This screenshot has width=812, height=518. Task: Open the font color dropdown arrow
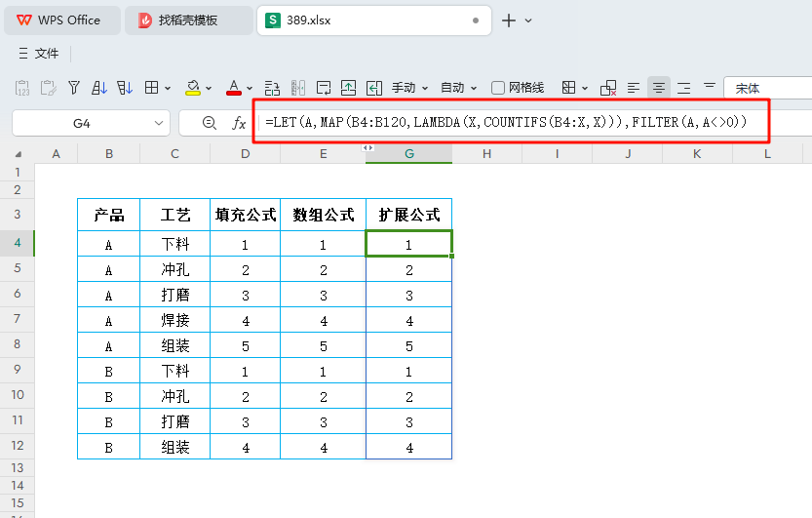click(x=250, y=88)
